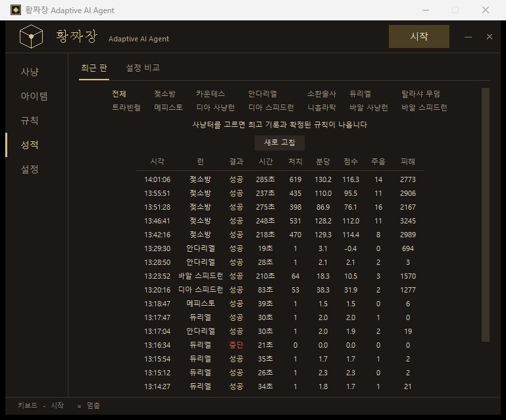Click the hint text about 사냥터
506x420 pixels.
(x=280, y=125)
